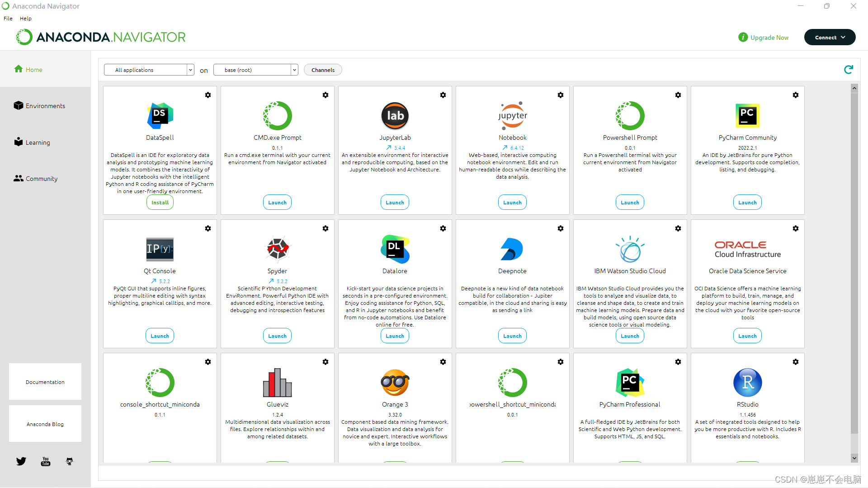The width and height of the screenshot is (868, 488).
Task: Open the GitHub link icon
Action: 70,461
